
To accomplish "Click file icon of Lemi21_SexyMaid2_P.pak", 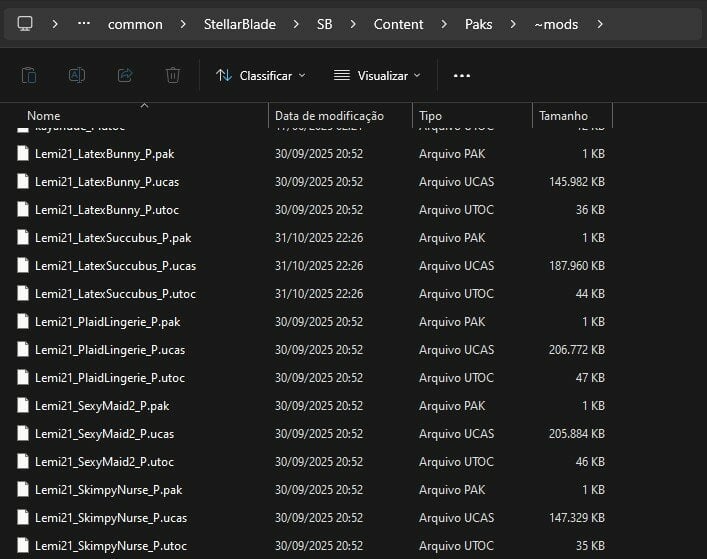I will pos(23,405).
